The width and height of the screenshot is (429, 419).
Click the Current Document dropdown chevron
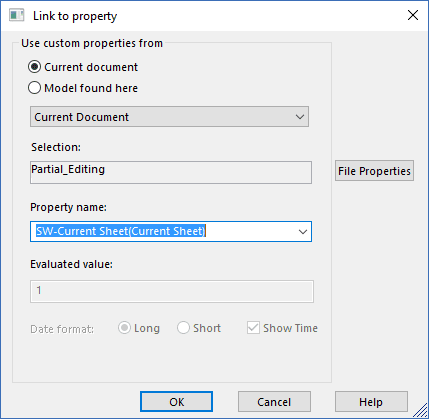[x=300, y=117]
